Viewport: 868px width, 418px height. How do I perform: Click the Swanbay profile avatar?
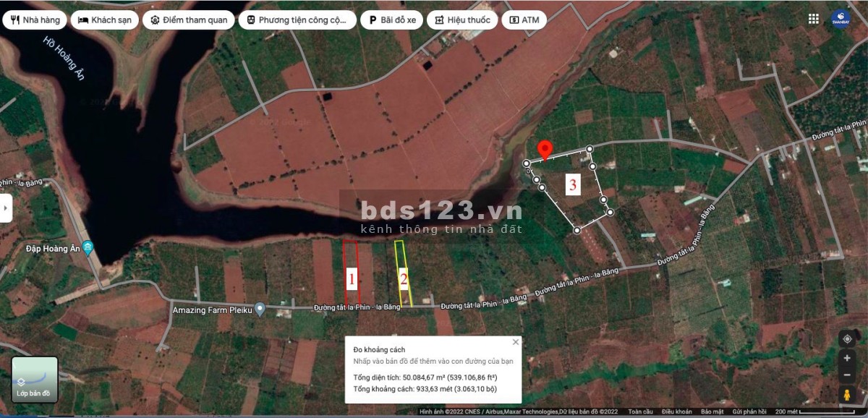coord(841,19)
